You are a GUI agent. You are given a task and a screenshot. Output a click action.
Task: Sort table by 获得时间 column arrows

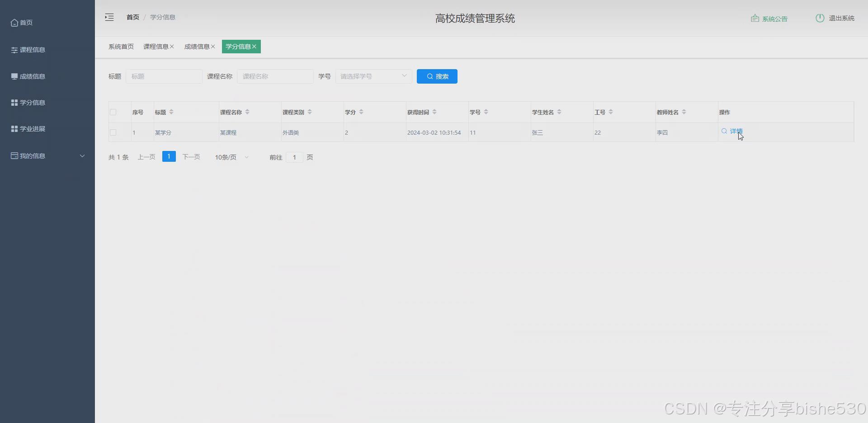(434, 112)
